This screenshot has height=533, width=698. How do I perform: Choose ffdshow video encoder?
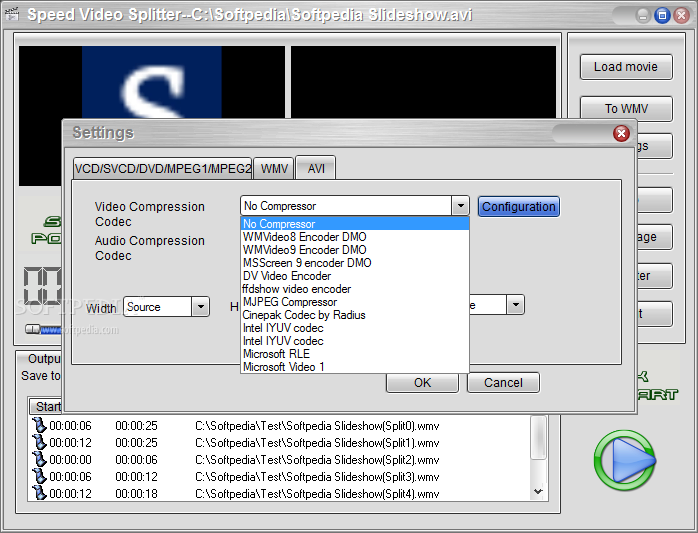coord(355,289)
